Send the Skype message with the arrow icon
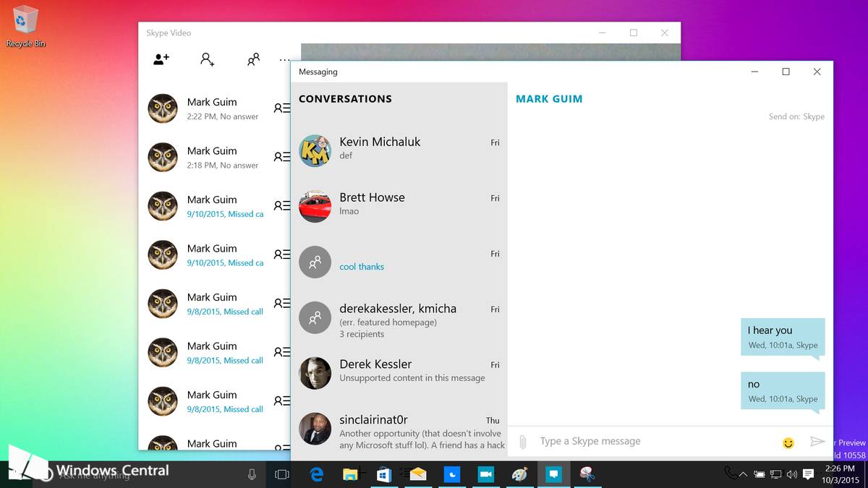Viewport: 868px width, 488px height. tap(818, 441)
